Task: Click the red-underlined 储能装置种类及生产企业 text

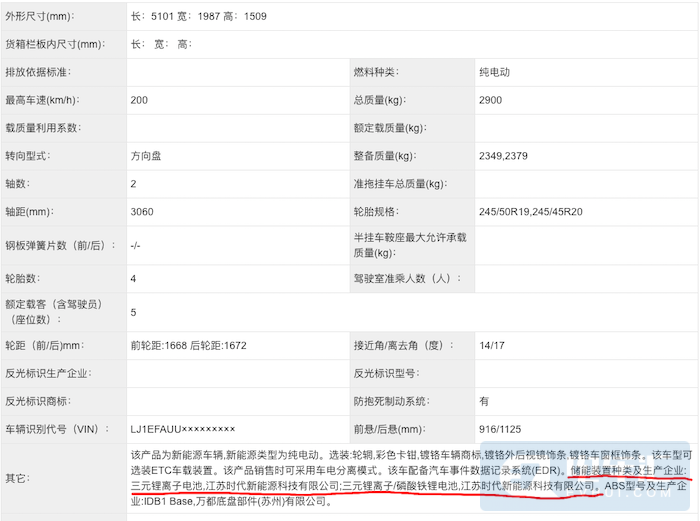Action: 627,469
